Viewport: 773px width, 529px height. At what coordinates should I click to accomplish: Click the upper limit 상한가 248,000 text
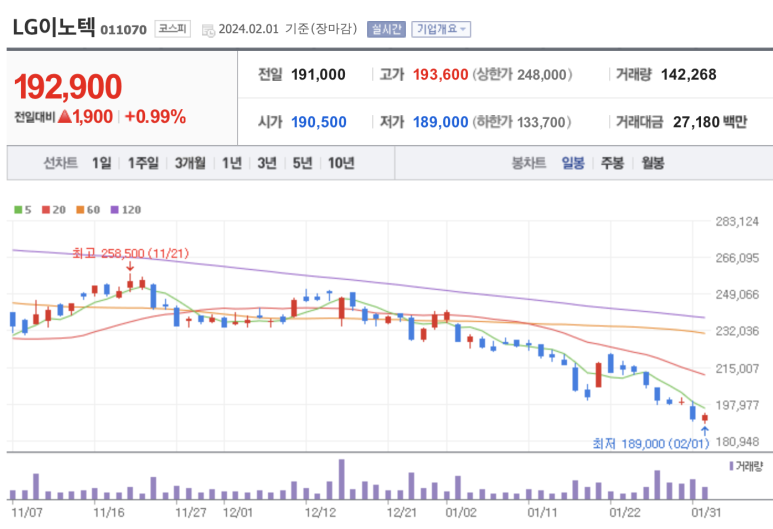522,74
